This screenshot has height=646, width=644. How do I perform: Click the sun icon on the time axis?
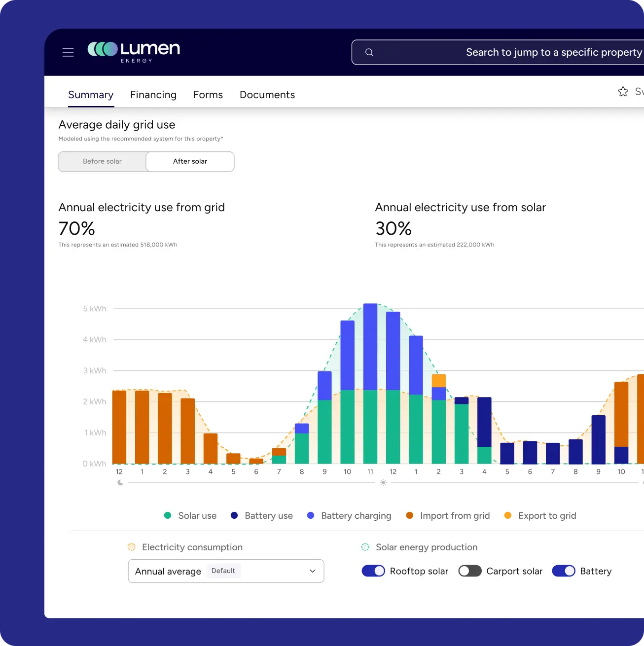[x=383, y=482]
